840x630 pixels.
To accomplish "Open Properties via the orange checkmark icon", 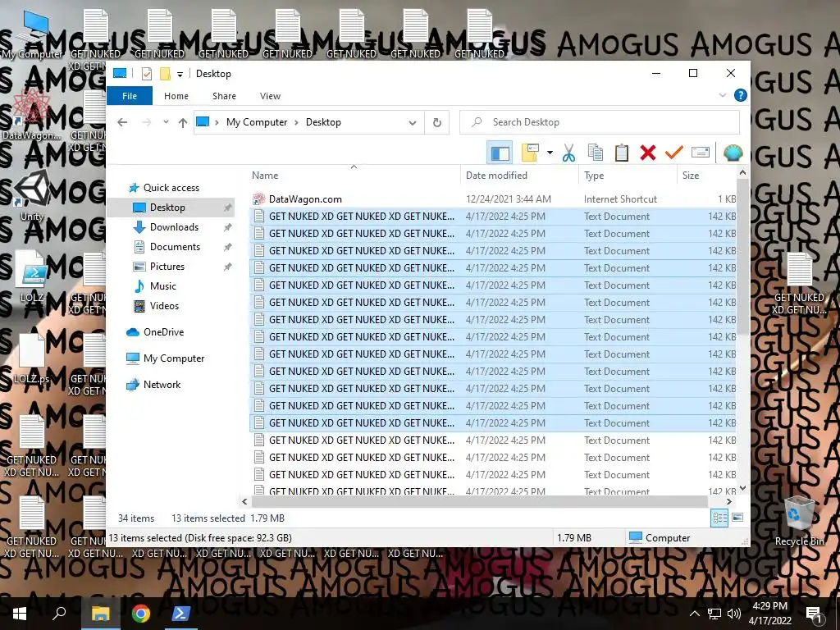I will (674, 153).
